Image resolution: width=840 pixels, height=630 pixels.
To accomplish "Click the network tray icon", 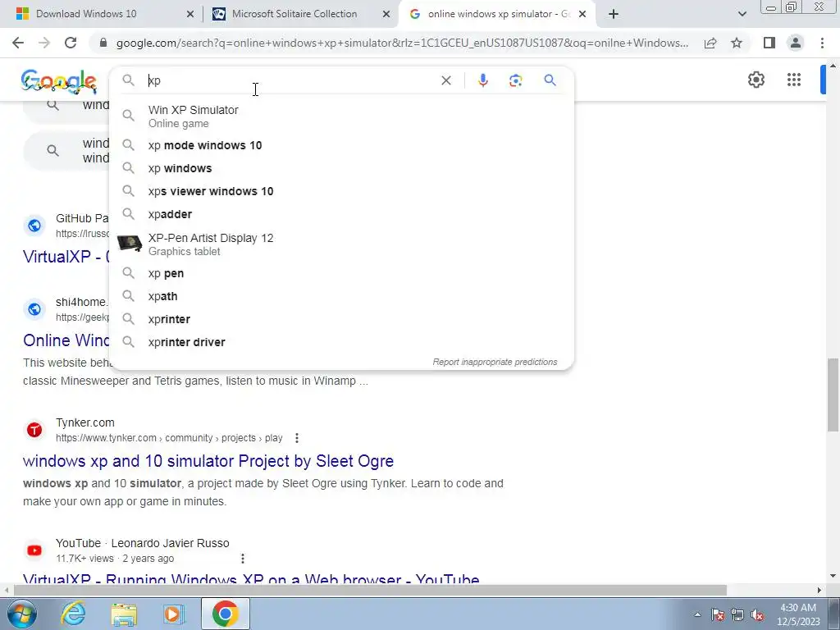I will [x=737, y=614].
